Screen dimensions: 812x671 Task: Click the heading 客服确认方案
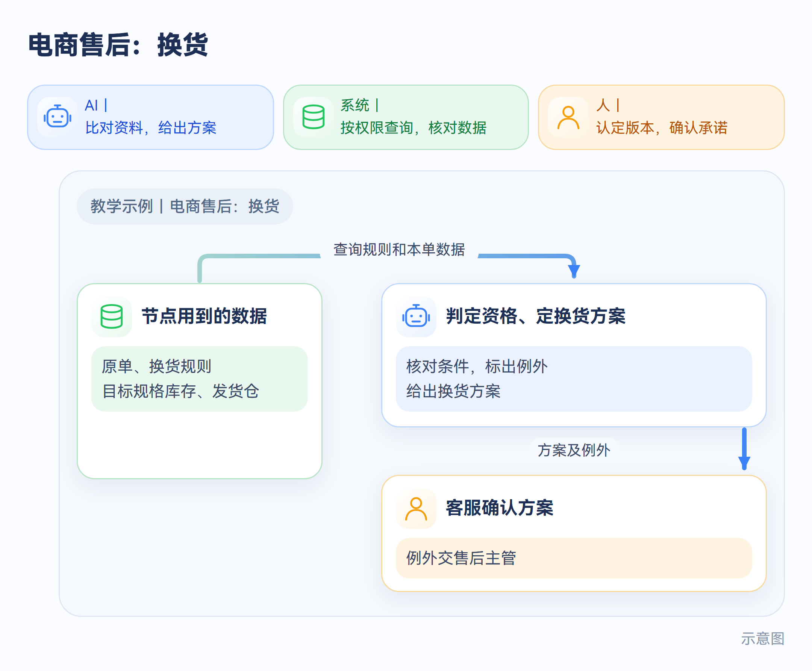tap(500, 508)
